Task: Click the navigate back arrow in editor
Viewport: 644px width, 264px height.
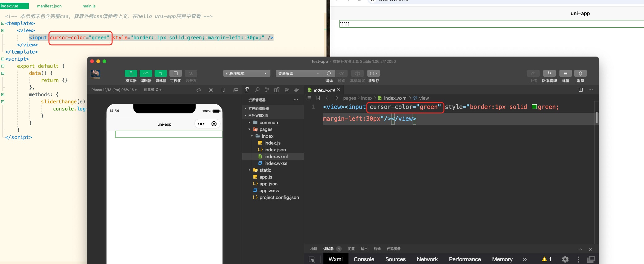Action: [327, 98]
